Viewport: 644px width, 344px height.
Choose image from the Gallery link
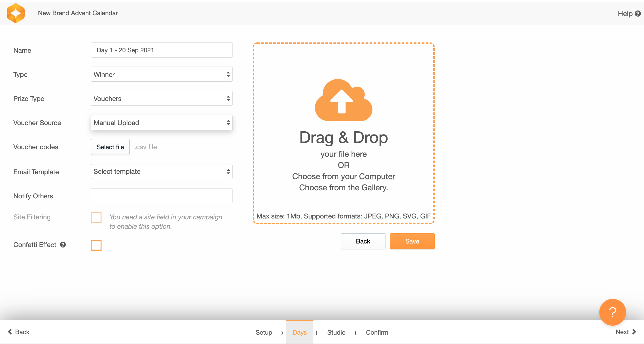point(374,188)
